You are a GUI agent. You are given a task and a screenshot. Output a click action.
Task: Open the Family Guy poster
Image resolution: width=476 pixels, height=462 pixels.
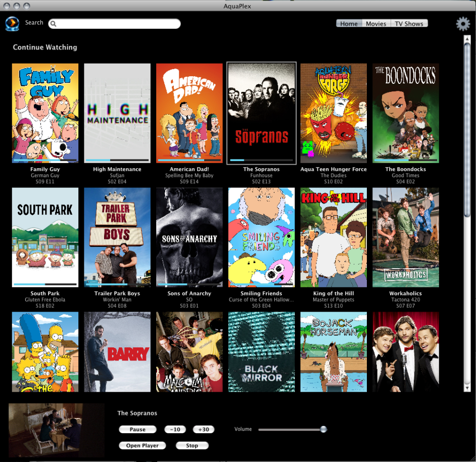(45, 113)
